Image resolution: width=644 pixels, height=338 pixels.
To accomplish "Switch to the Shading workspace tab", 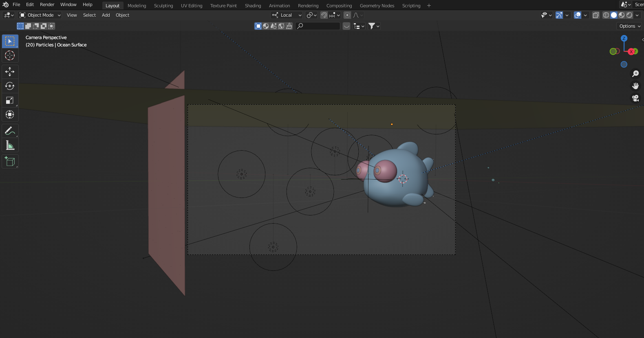I will [x=253, y=6].
